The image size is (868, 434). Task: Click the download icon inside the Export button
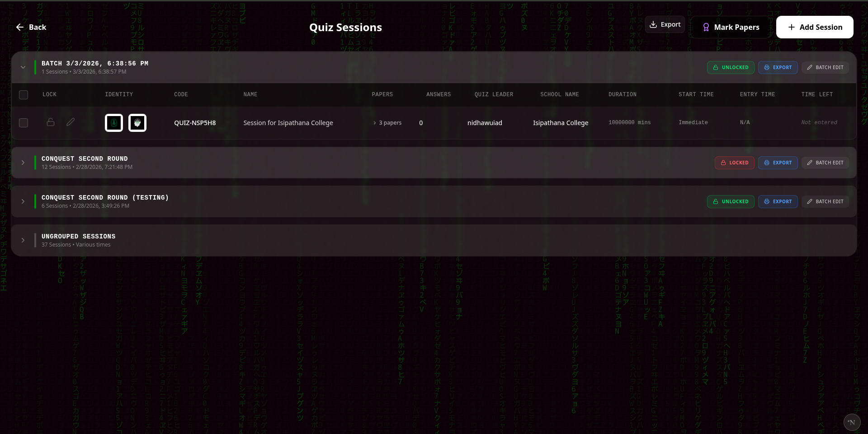click(654, 24)
